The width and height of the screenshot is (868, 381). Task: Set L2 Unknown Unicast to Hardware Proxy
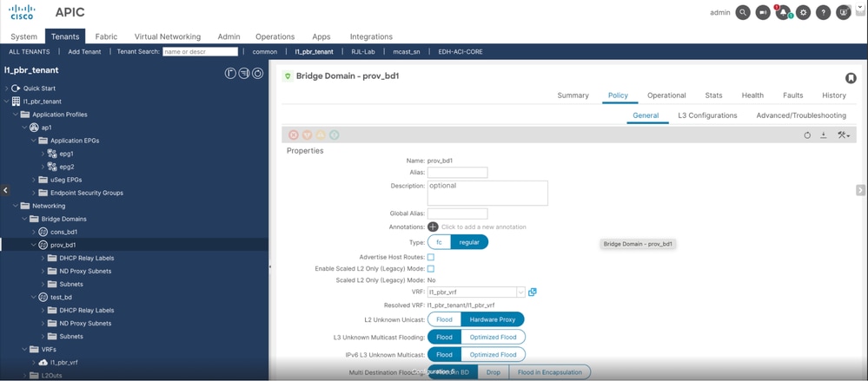click(492, 319)
